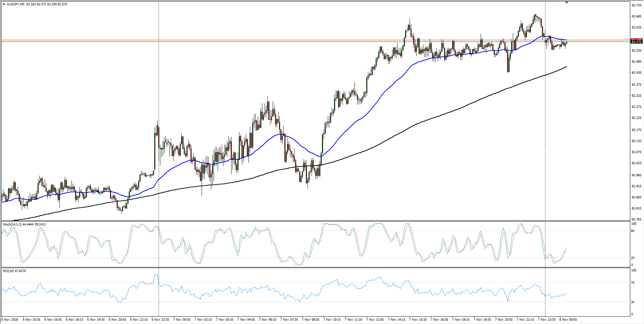
Task: Click the RSI 30 level label
Action: click(x=633, y=302)
